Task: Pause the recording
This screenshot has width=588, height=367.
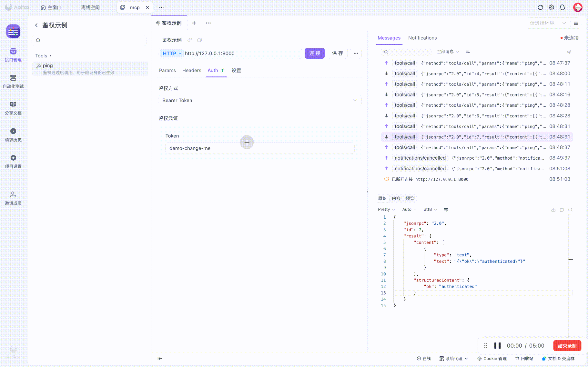Action: point(498,346)
